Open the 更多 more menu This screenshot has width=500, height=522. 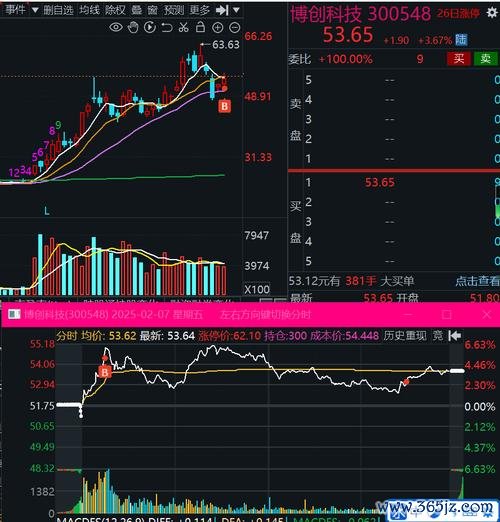pos(199,10)
